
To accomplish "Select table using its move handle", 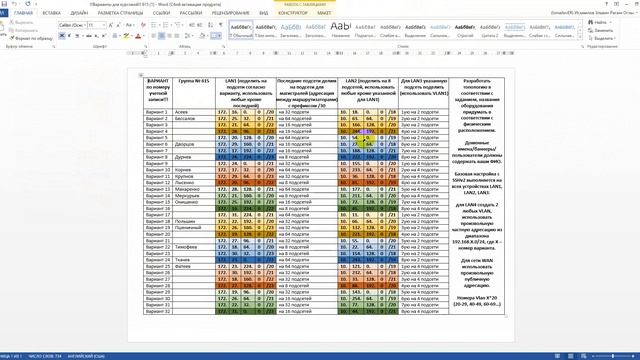I will point(141,75).
